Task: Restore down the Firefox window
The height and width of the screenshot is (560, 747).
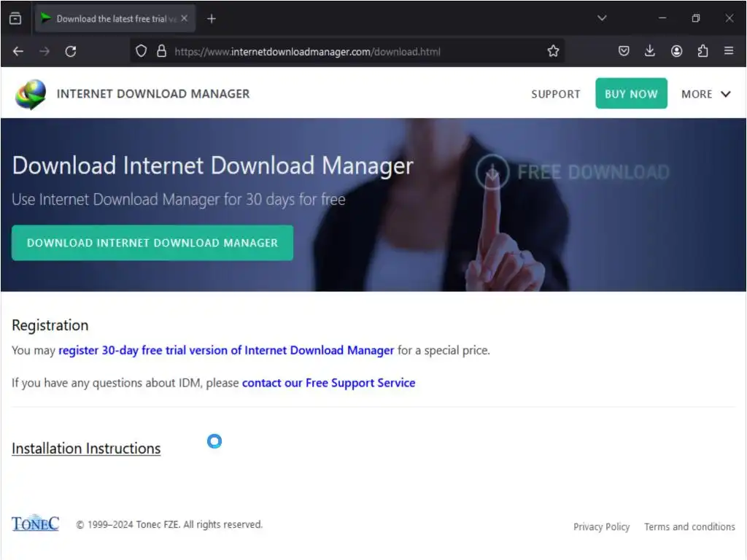Action: click(x=695, y=18)
